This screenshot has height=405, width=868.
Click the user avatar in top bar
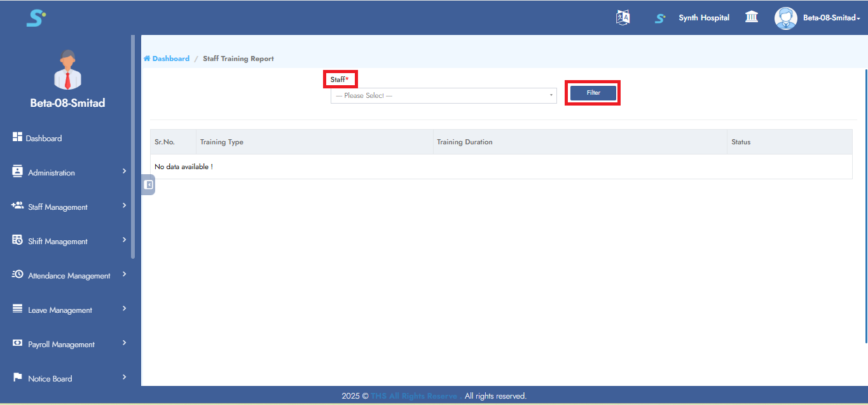pos(785,18)
